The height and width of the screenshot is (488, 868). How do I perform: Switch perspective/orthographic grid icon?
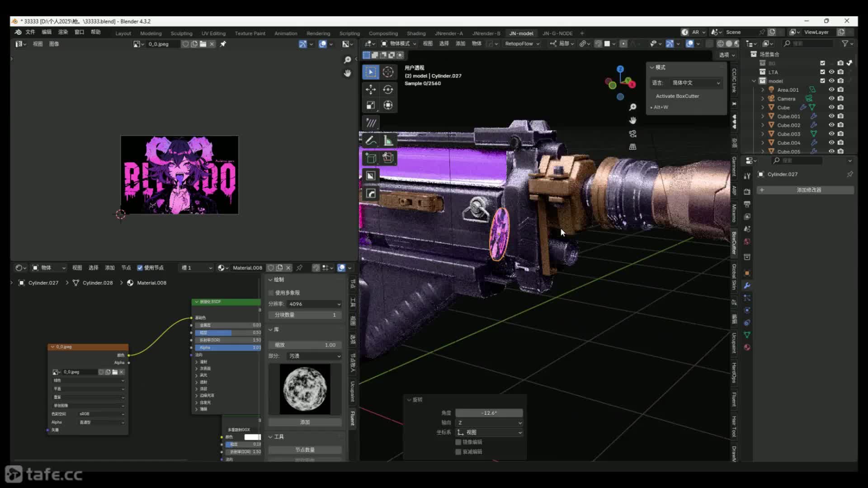pyautogui.click(x=632, y=147)
